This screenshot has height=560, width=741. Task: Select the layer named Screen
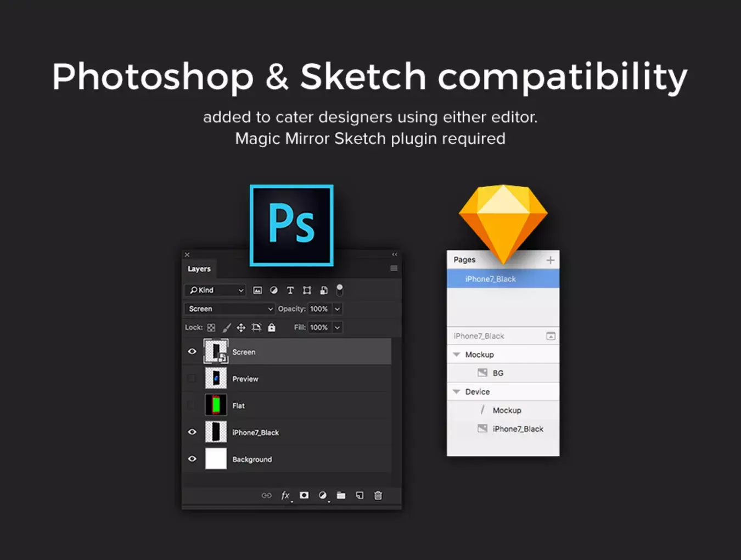click(244, 352)
